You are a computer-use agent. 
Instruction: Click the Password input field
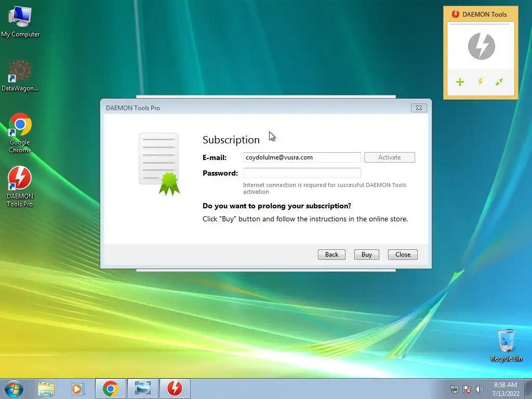click(302, 173)
